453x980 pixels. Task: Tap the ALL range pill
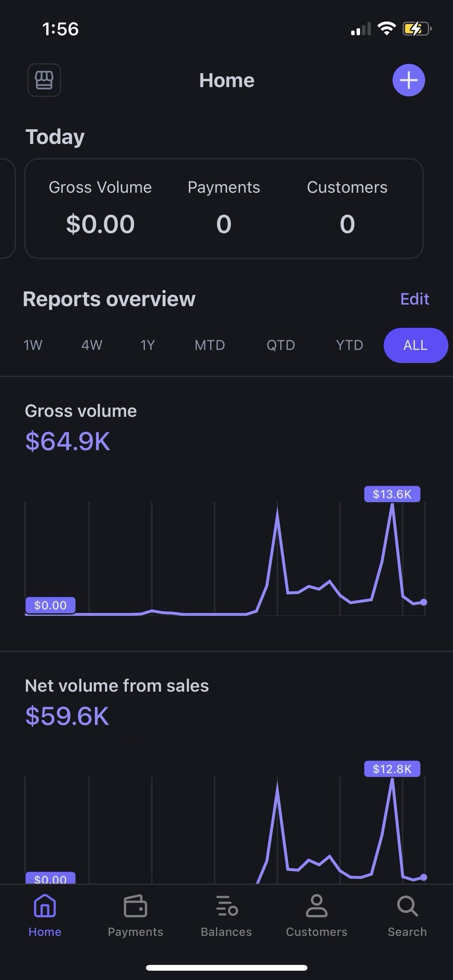coord(415,345)
